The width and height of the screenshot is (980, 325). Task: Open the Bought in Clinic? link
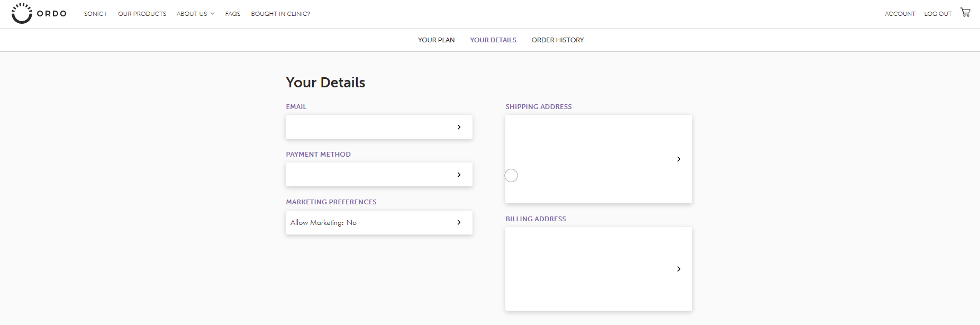(280, 14)
